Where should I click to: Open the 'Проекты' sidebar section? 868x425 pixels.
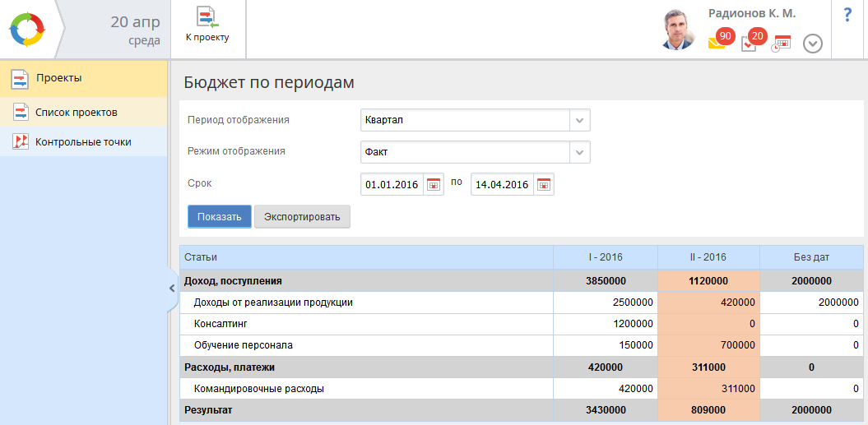pos(58,78)
